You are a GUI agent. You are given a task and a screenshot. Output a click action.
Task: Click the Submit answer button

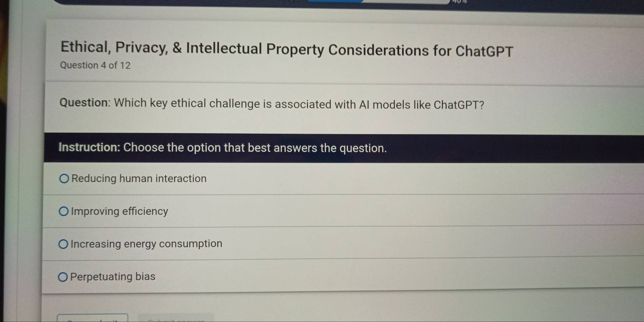(174, 319)
